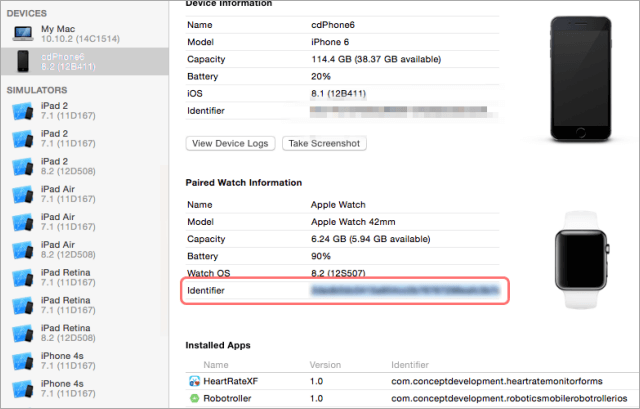Click iOS value 8.1 (12B411)
The image size is (640, 409).
click(x=338, y=93)
